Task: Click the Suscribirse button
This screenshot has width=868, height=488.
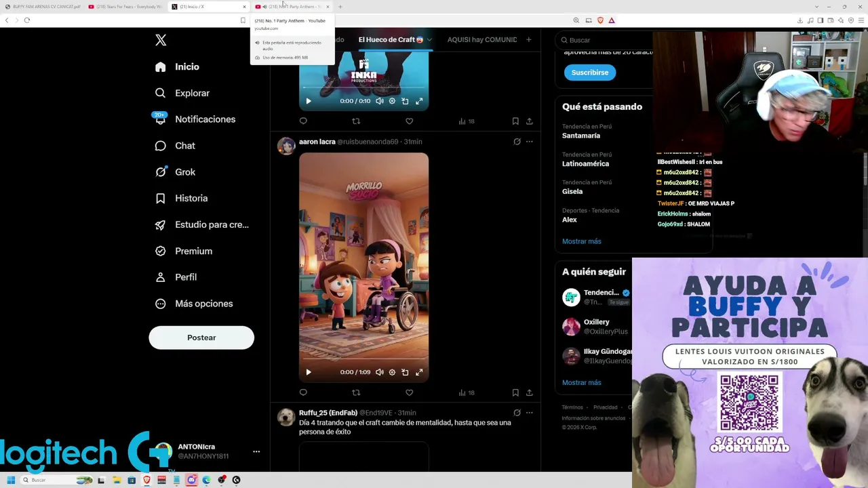Action: pyautogui.click(x=590, y=73)
